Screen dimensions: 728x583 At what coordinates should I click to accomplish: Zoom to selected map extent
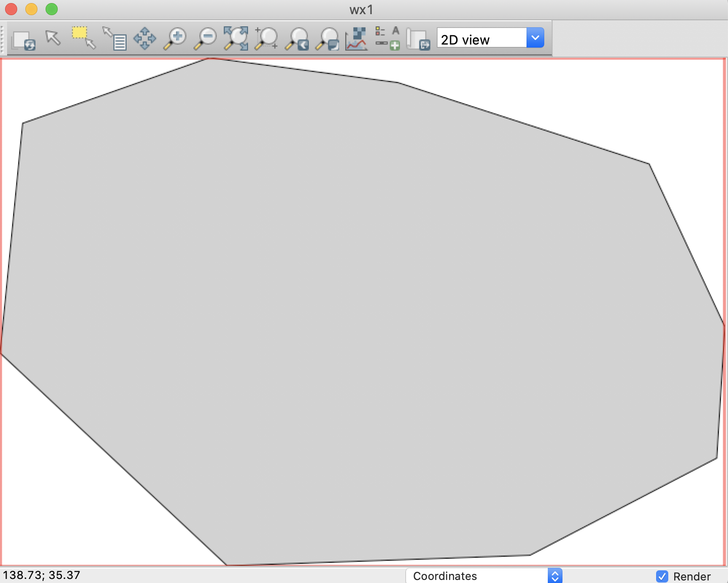click(235, 38)
